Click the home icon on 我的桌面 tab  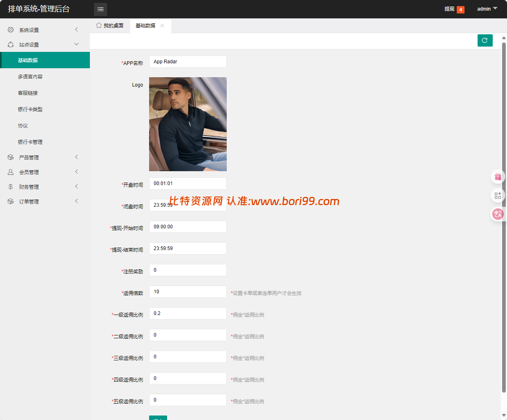click(98, 25)
